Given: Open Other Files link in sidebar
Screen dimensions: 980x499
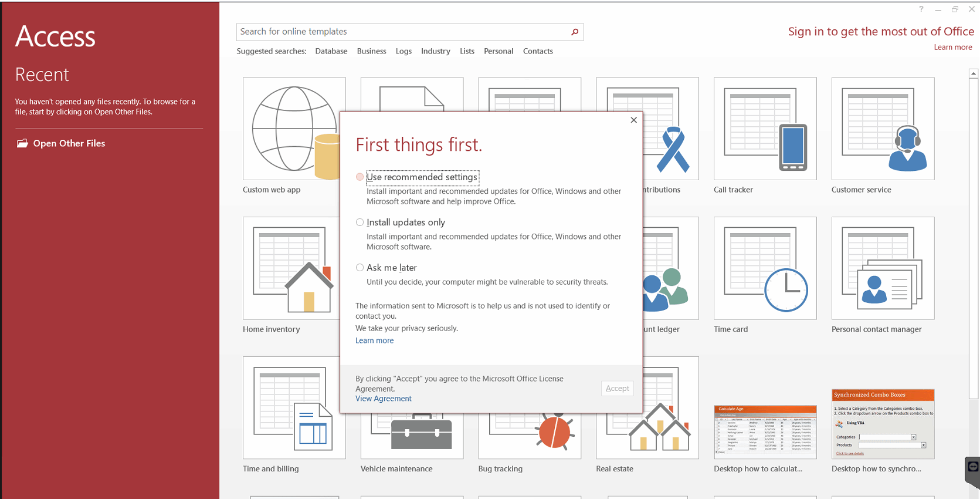Looking at the screenshot, I should 69,143.
